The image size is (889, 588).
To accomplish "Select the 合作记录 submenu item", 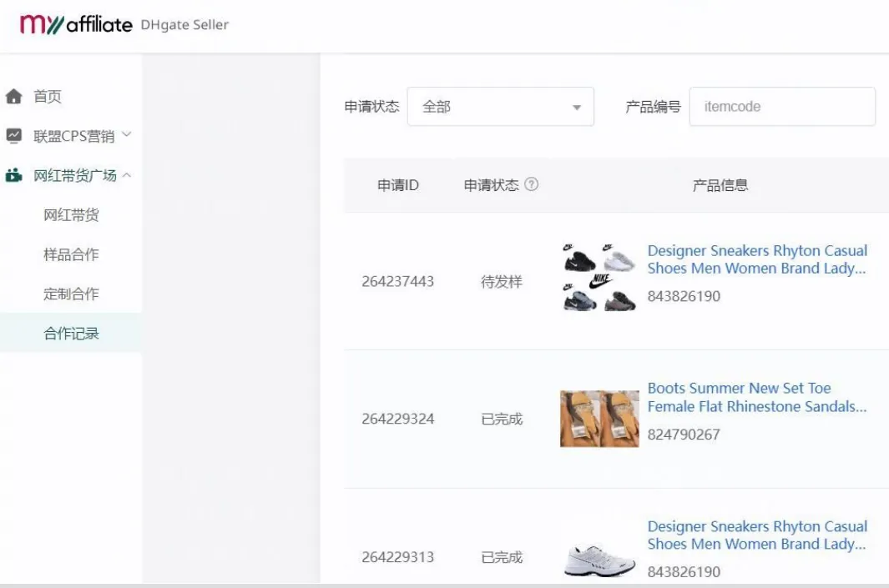I will coord(72,333).
